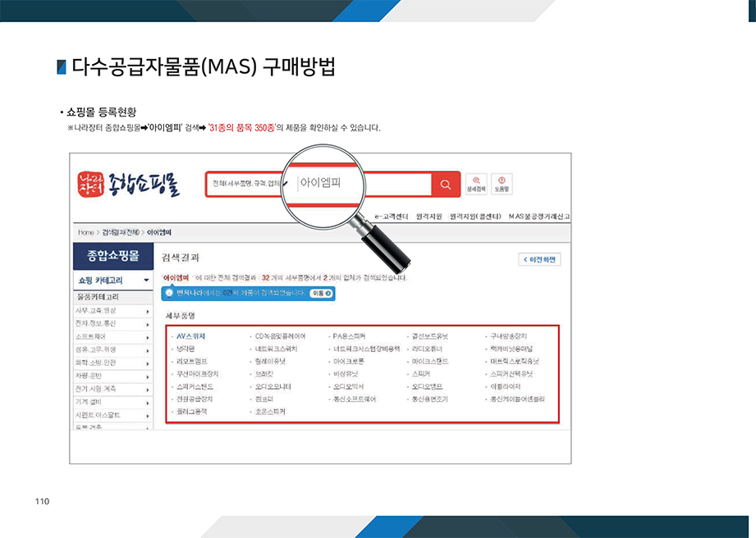Click the info icon in 벤처나라 banner
The height and width of the screenshot is (538, 756).
pyautogui.click(x=169, y=292)
